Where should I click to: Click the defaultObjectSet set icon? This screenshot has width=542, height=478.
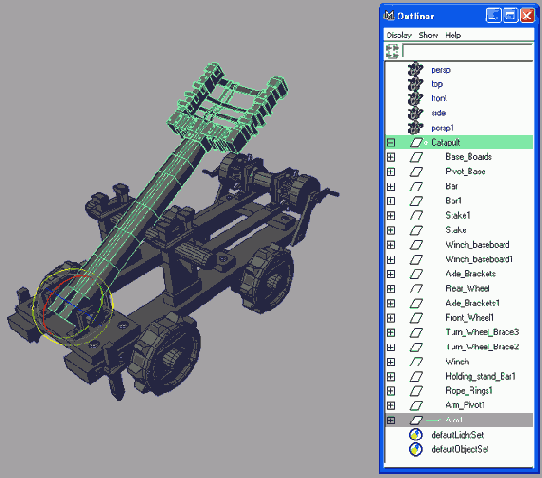click(415, 449)
